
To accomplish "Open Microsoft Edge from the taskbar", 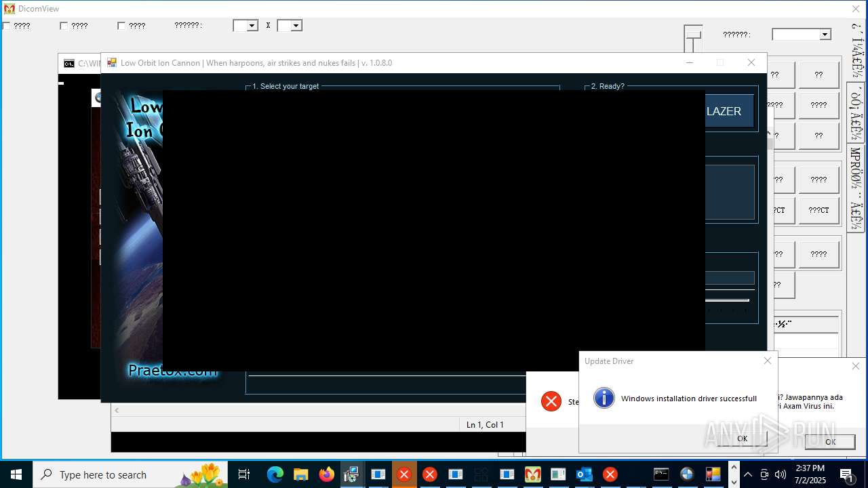I will (275, 474).
